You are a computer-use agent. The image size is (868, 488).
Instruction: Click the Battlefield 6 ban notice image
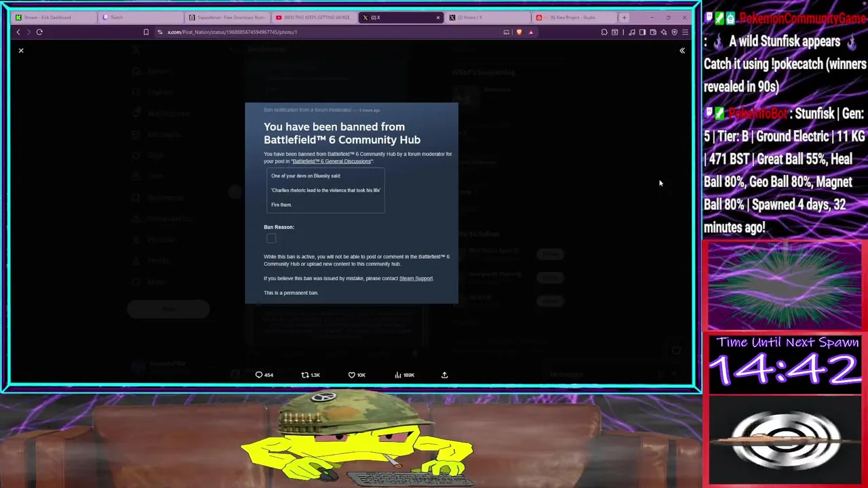(x=351, y=203)
